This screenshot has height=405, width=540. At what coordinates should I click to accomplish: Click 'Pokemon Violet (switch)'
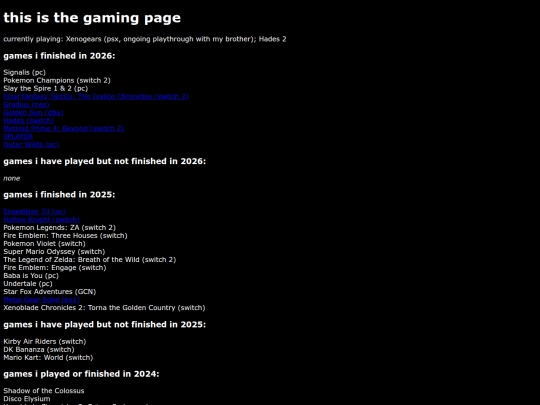(44, 243)
